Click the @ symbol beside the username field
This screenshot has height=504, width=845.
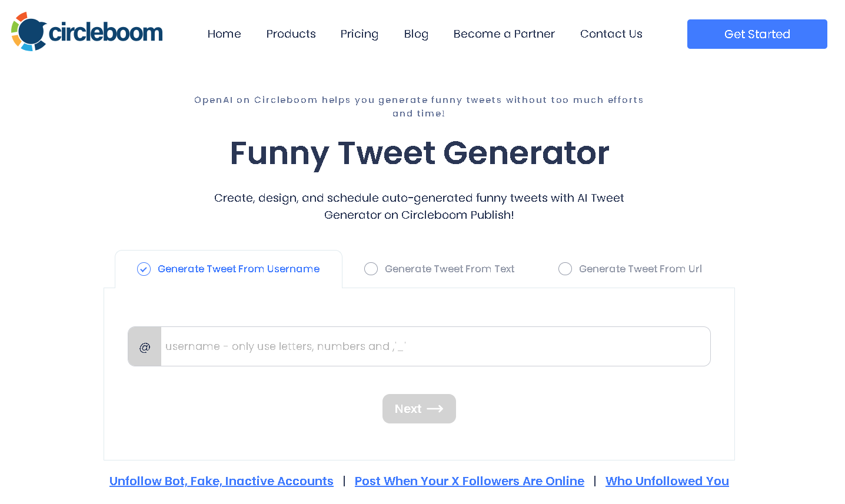(144, 346)
